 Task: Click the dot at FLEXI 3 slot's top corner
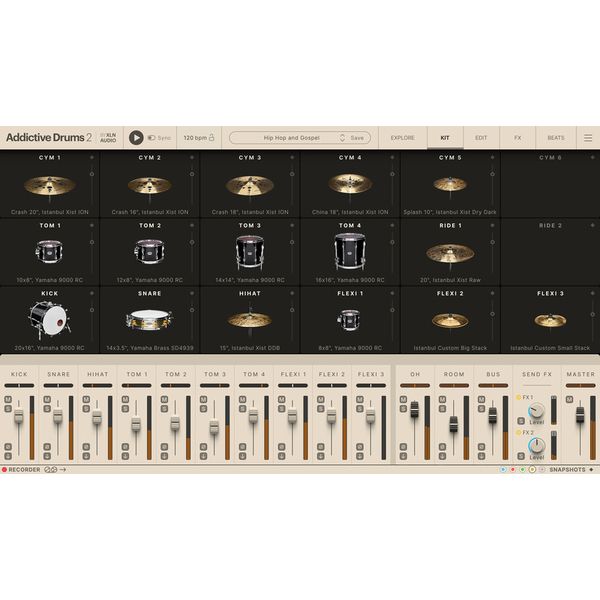593,293
